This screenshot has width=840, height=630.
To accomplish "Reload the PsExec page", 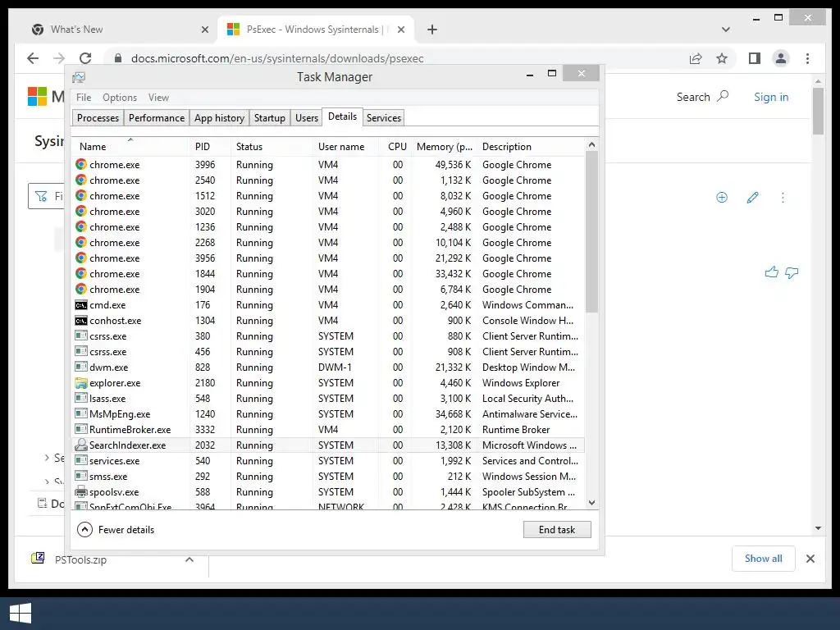I will (x=85, y=58).
